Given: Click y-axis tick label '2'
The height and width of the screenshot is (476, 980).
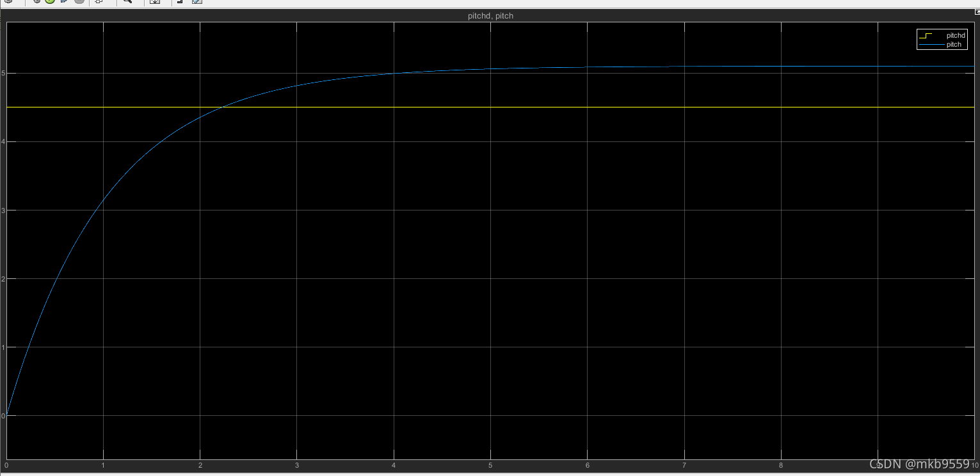Looking at the screenshot, I should pos(3,278).
